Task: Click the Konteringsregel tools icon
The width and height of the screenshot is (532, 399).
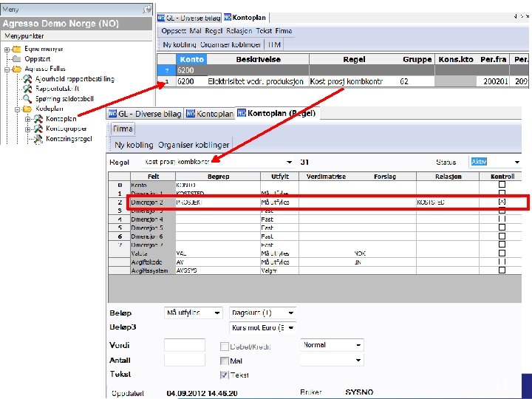Action: (38, 139)
